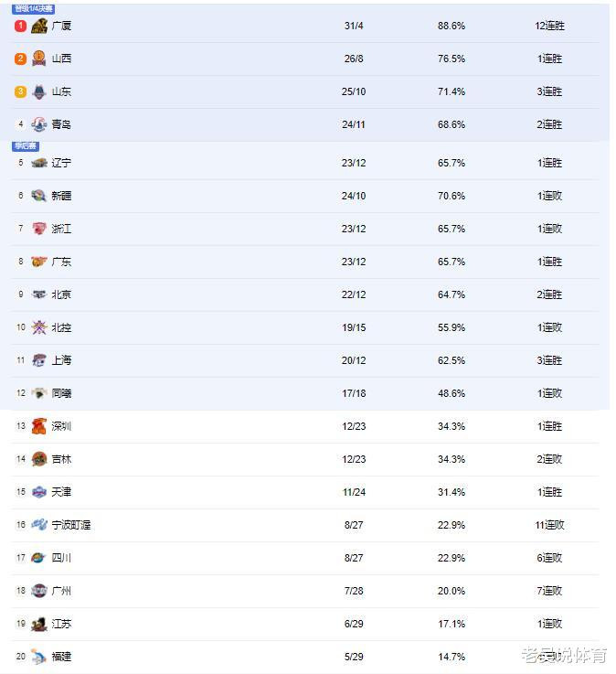This screenshot has height=674, width=616.
Task: Open the 北京 team name link
Action: pyautogui.click(x=61, y=295)
